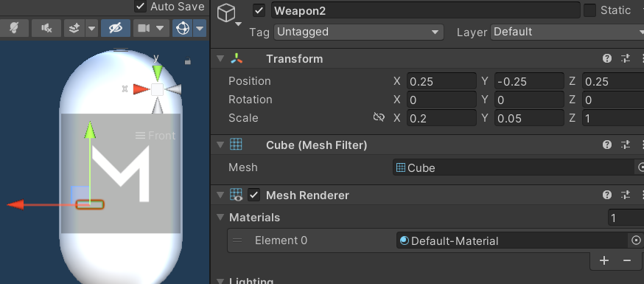Viewport: 644px width, 284px height.
Task: Collapse the Transform component foldout
Action: coord(220,59)
